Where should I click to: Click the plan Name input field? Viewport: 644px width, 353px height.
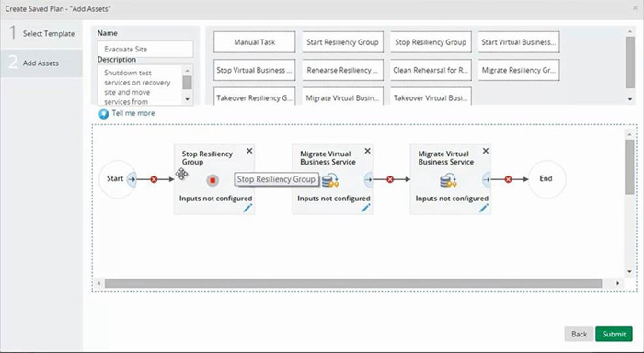click(145, 50)
